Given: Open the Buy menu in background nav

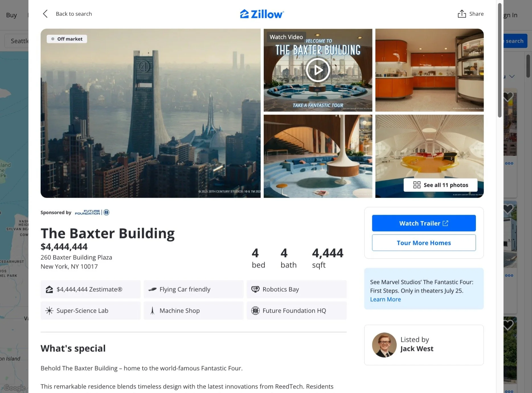Looking at the screenshot, I should pyautogui.click(x=11, y=15).
